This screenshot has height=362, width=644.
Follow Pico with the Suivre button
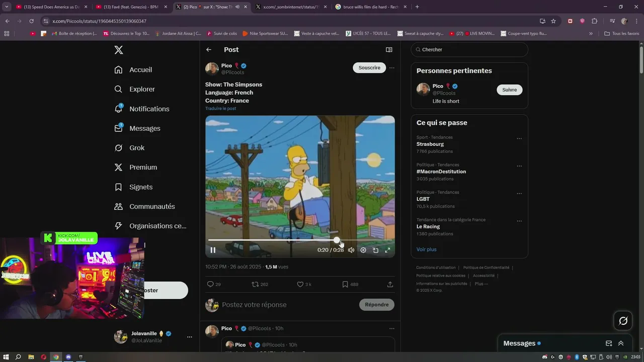(x=510, y=90)
